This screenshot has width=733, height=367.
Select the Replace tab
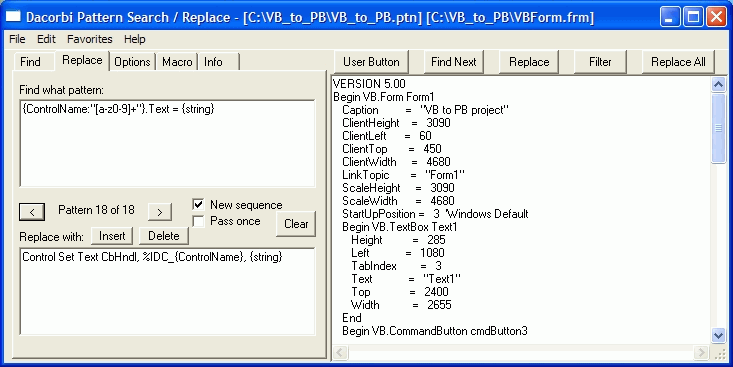[x=82, y=60]
